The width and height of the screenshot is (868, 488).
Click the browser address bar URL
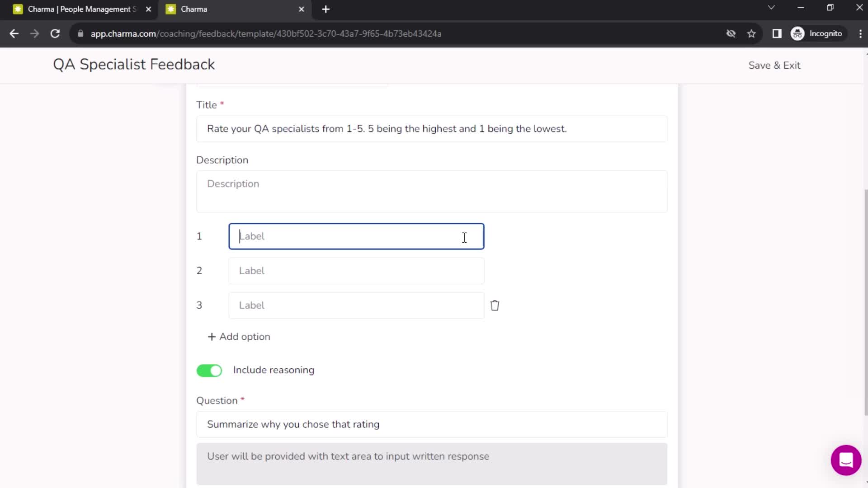[x=266, y=33]
